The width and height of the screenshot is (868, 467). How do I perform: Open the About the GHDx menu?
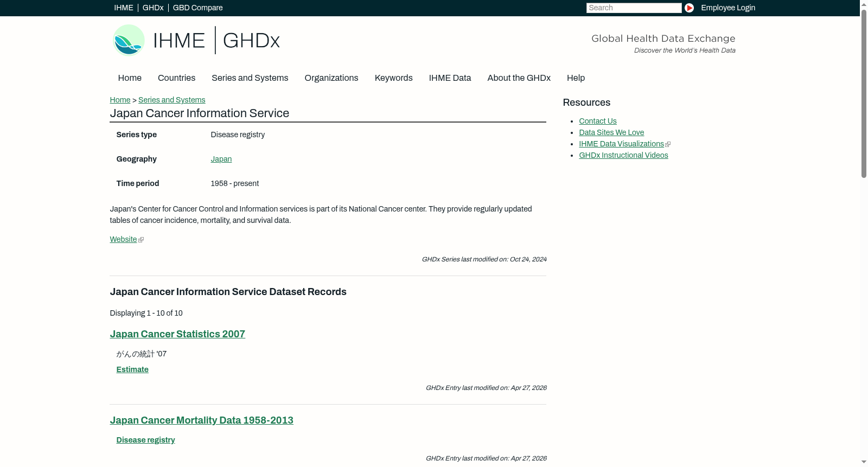(x=519, y=78)
